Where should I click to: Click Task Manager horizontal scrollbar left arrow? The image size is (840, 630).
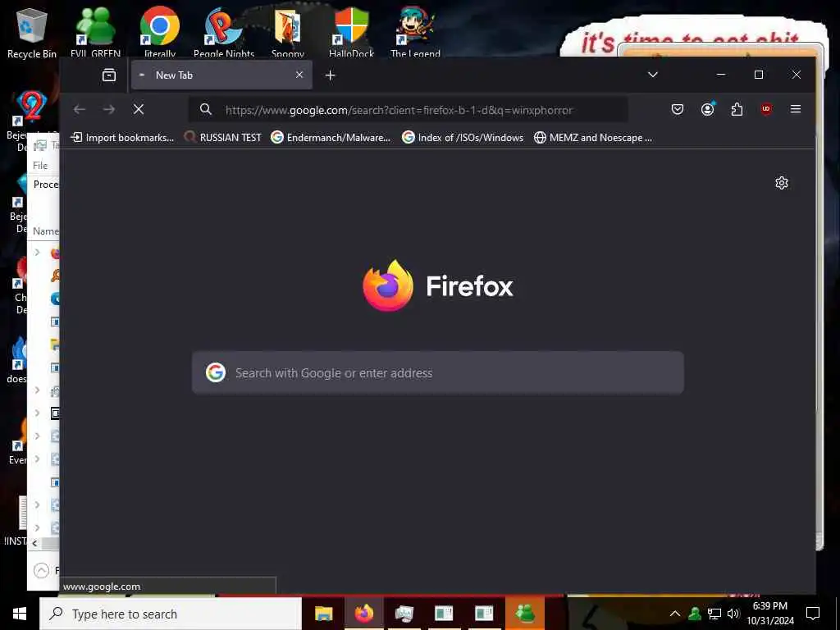pyautogui.click(x=34, y=543)
